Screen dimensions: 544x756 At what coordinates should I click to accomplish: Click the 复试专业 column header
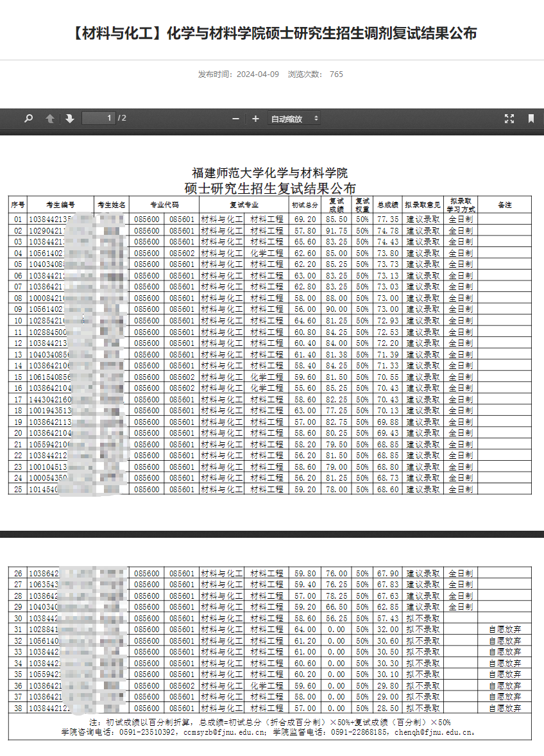point(244,205)
